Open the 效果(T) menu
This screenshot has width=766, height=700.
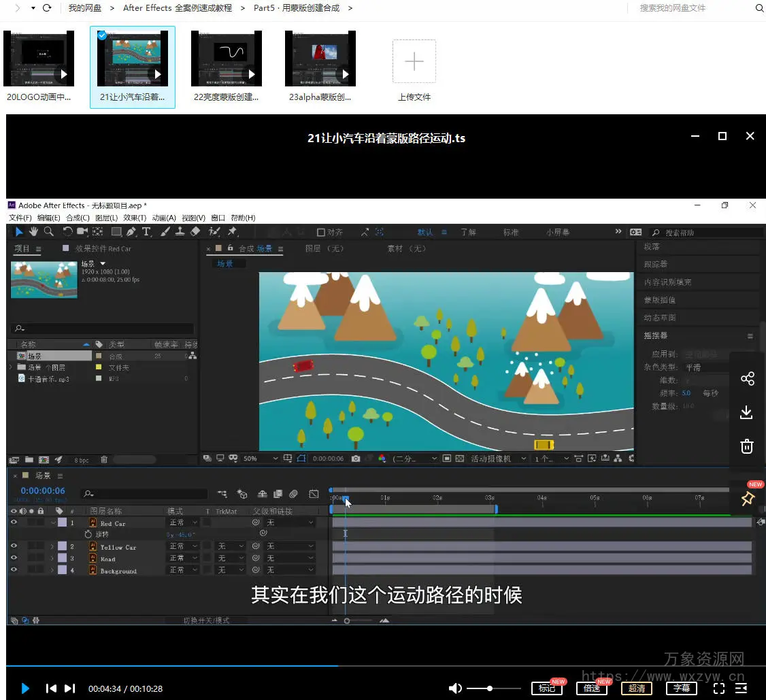tap(134, 218)
